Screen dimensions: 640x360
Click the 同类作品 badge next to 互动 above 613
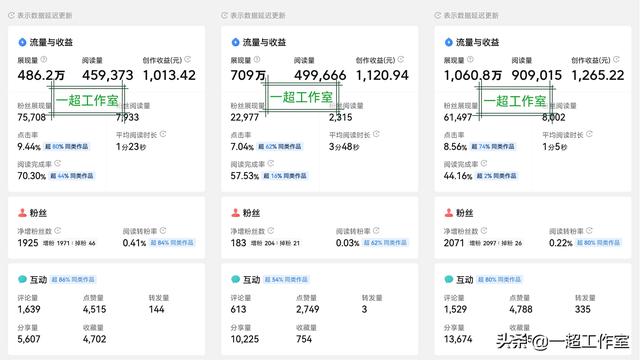[286, 280]
